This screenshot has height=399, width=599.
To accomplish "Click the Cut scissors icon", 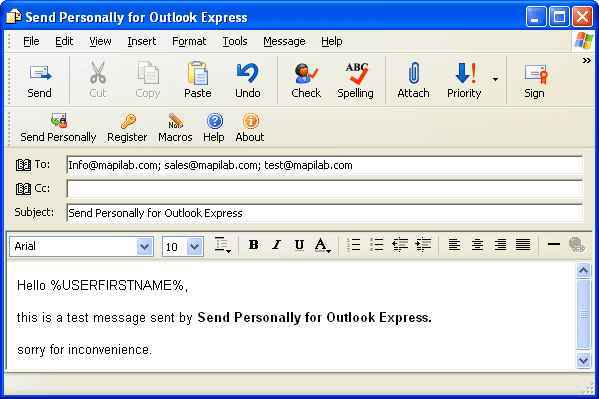I will coord(98,73).
